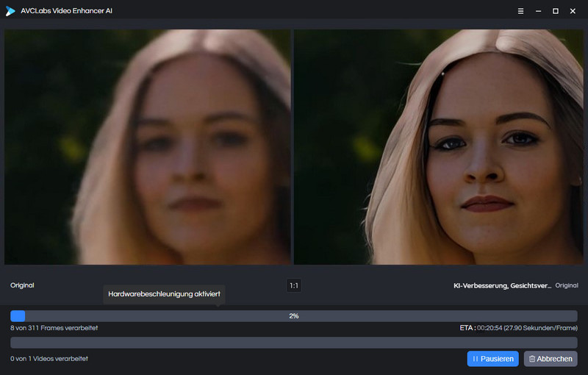The image size is (588, 375).
Task: Click the '0 von 1 Videos verarbeitet' status
Action: click(49, 359)
